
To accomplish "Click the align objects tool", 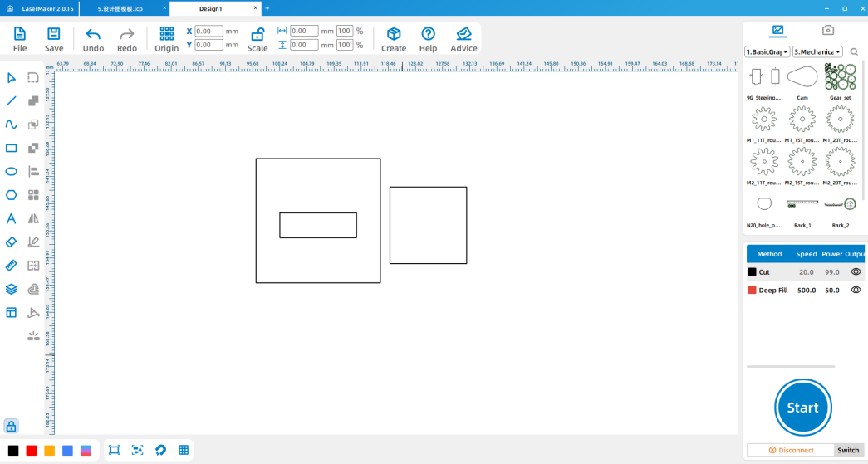I will 33,172.
